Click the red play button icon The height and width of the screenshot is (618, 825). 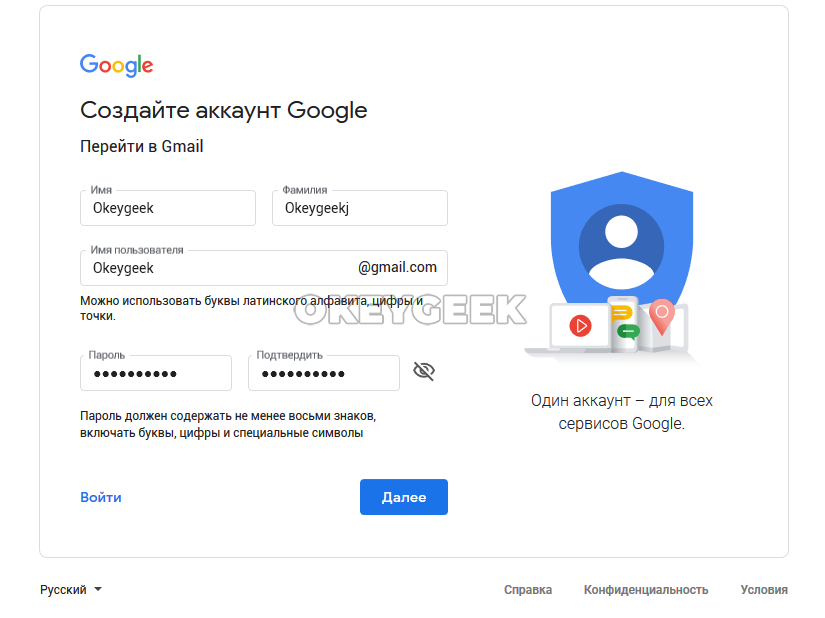tap(580, 326)
